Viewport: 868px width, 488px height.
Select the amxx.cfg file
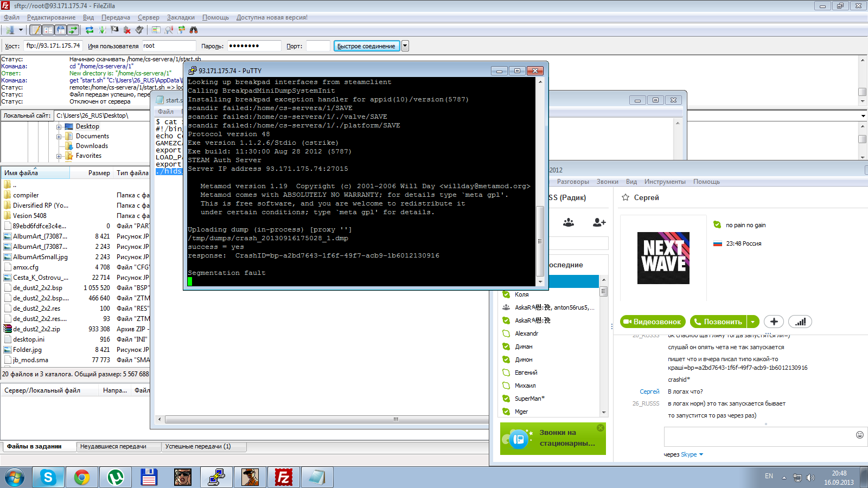[25, 267]
